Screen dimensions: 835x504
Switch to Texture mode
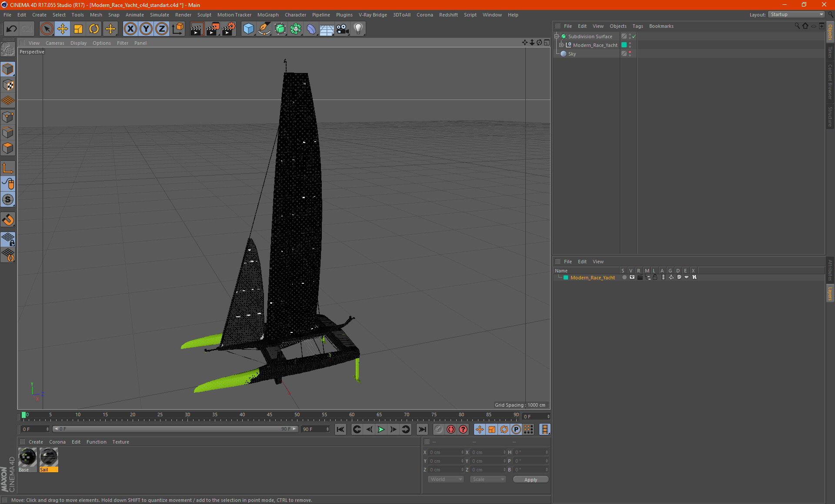(8, 85)
